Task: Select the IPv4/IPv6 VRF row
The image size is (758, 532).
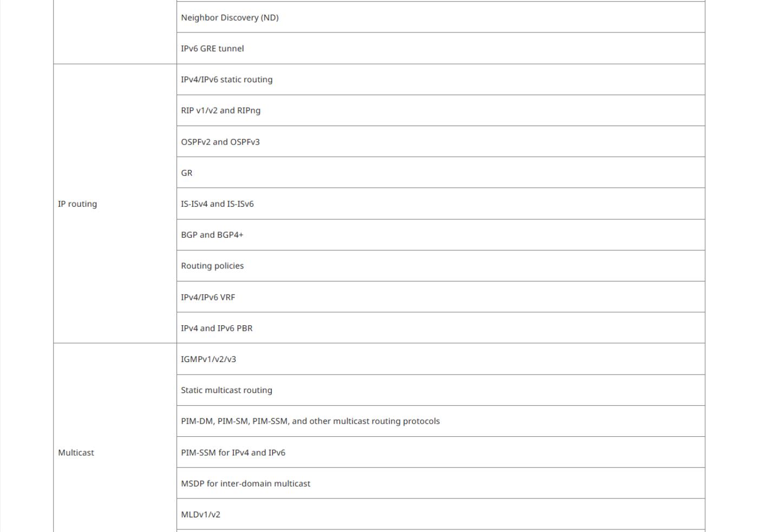Action: tap(441, 297)
